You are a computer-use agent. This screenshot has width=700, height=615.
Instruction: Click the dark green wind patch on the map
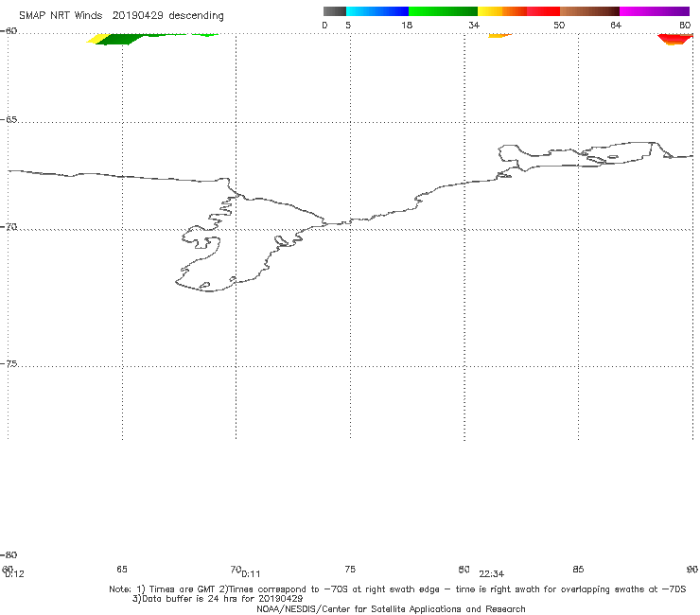[118, 40]
